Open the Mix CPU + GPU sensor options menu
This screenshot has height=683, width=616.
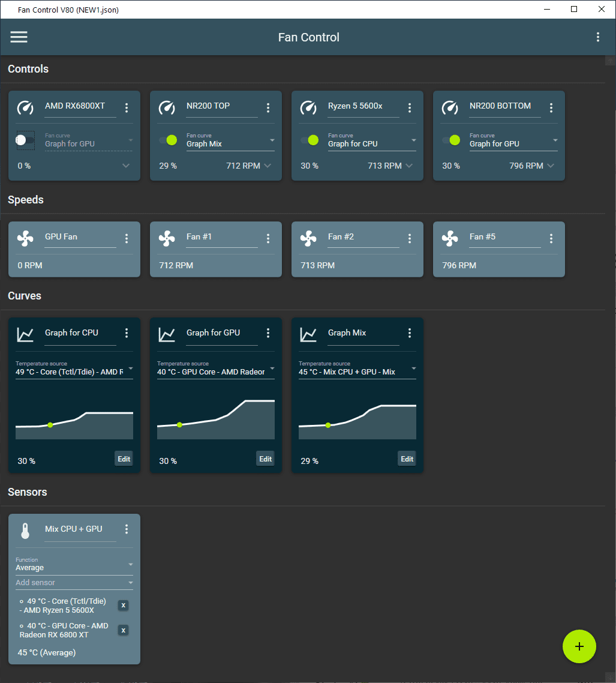pyautogui.click(x=127, y=529)
